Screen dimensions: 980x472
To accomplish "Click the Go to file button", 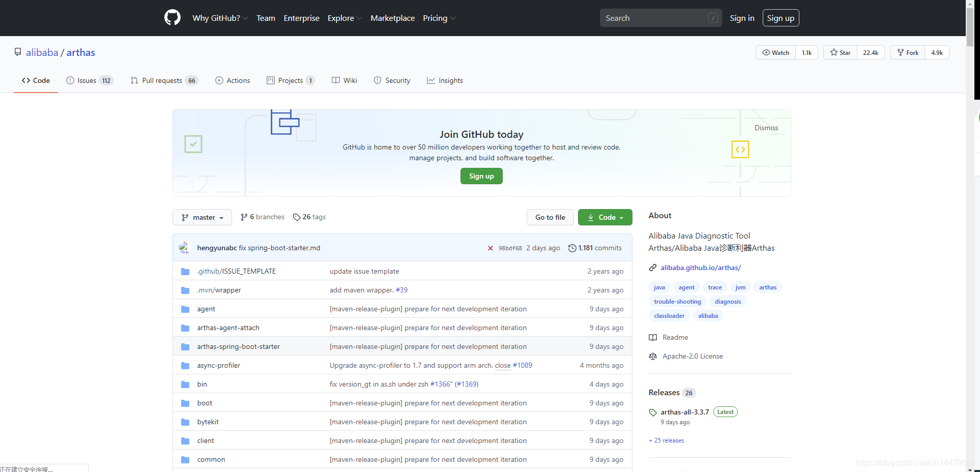I will (550, 217).
